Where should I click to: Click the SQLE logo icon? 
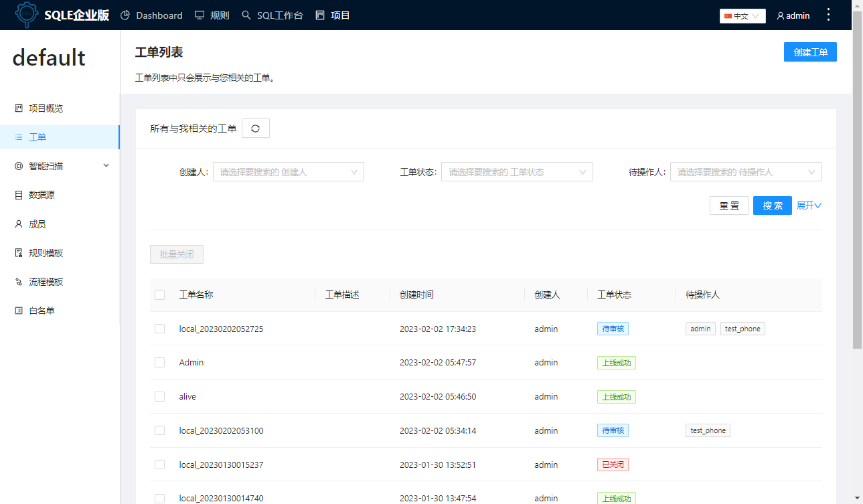coord(27,15)
